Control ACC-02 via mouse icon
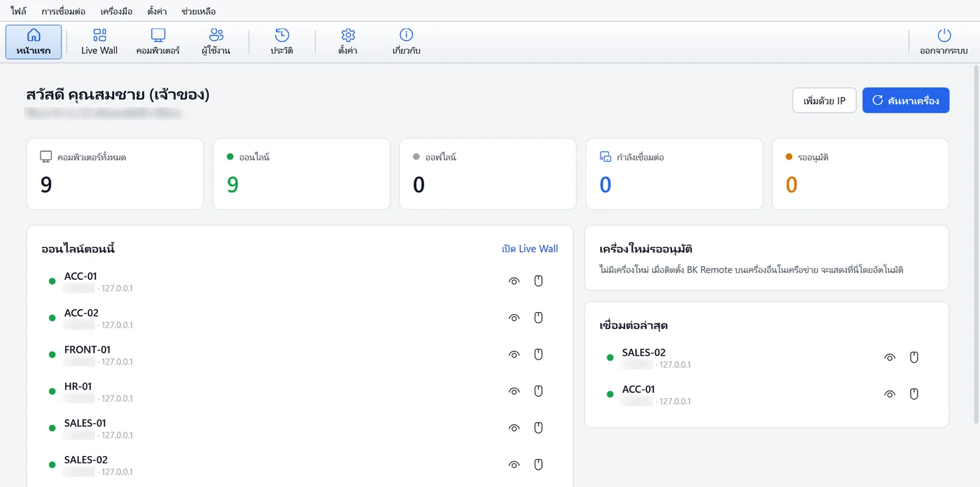The image size is (980, 487). point(538,318)
